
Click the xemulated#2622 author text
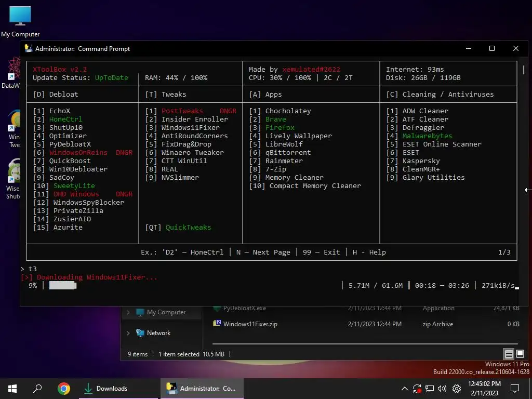311,69
